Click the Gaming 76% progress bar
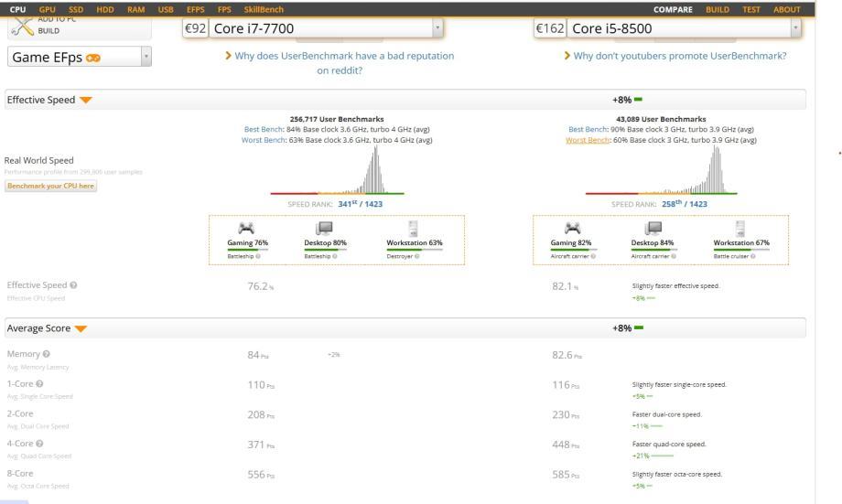 coord(247,250)
